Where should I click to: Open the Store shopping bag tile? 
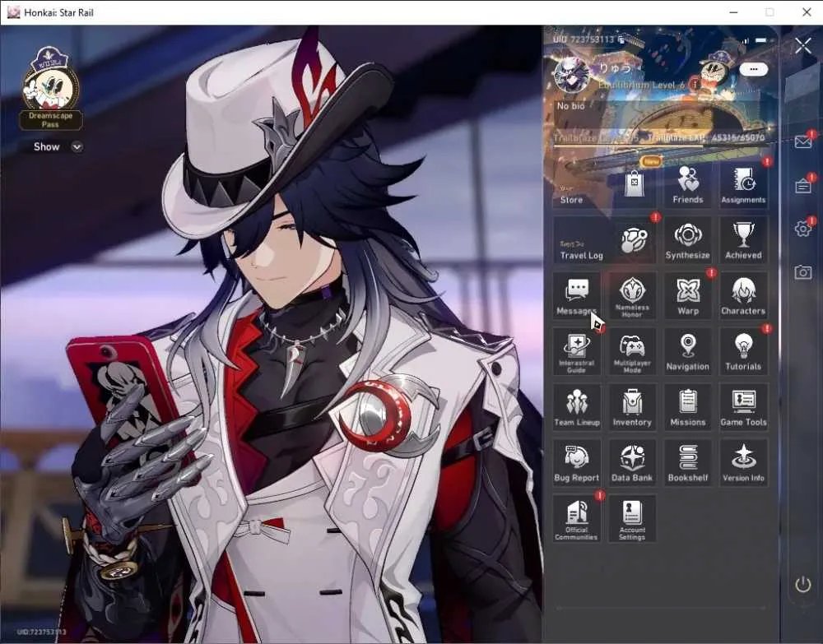[x=604, y=185]
